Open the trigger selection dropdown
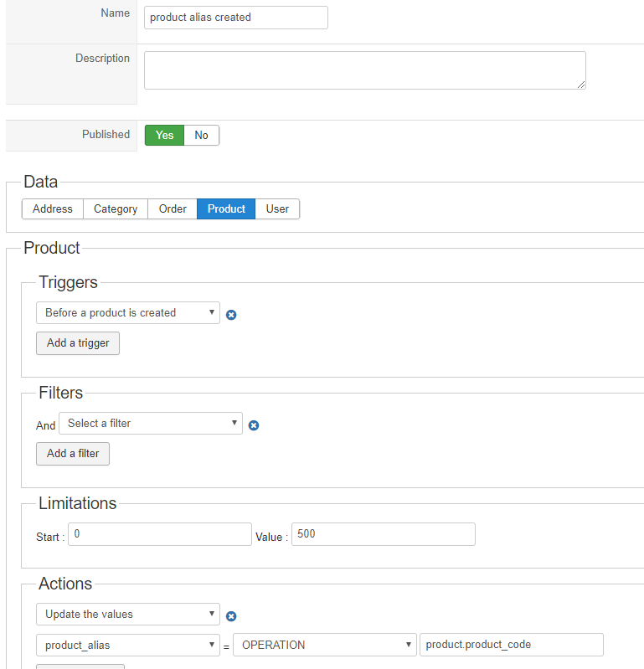 pyautogui.click(x=127, y=313)
